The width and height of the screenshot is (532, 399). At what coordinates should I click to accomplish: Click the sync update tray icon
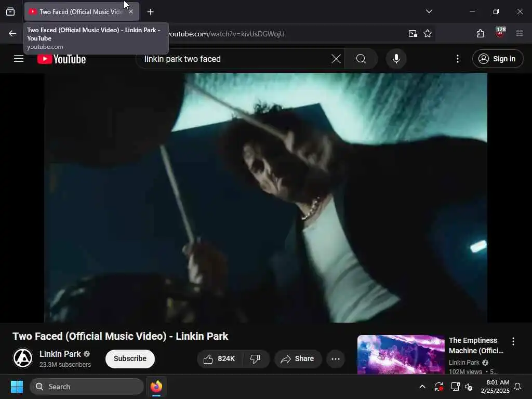[438, 387]
